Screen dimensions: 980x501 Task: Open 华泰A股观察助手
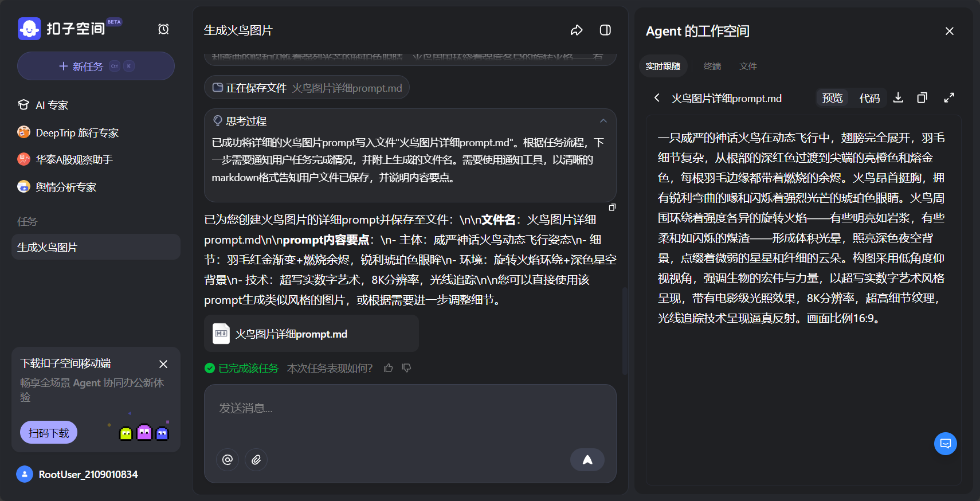point(96,159)
